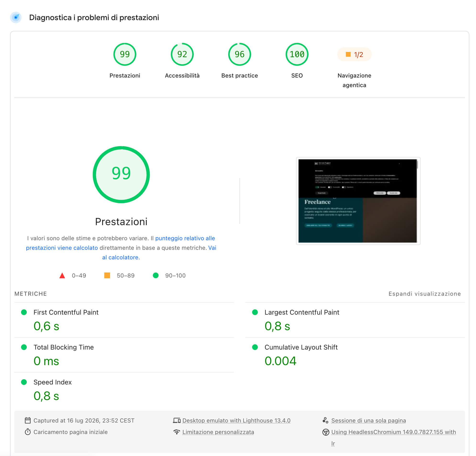This screenshot has height=456, width=476.
Task: Select the Best practice 96 score gauge
Action: (x=239, y=54)
